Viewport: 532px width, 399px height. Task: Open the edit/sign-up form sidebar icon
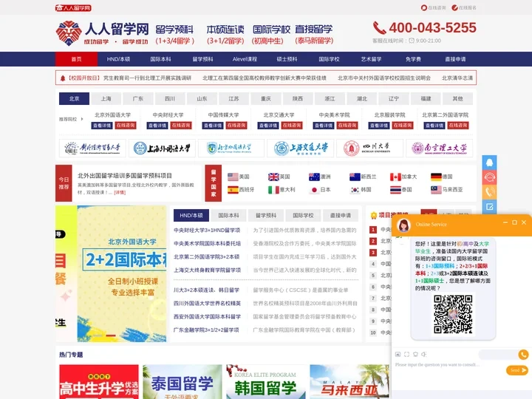tap(489, 206)
